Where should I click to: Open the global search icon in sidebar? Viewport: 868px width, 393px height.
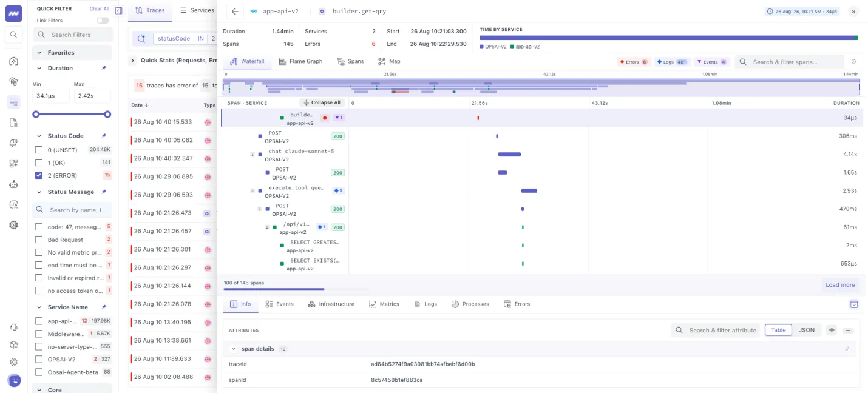point(13,35)
